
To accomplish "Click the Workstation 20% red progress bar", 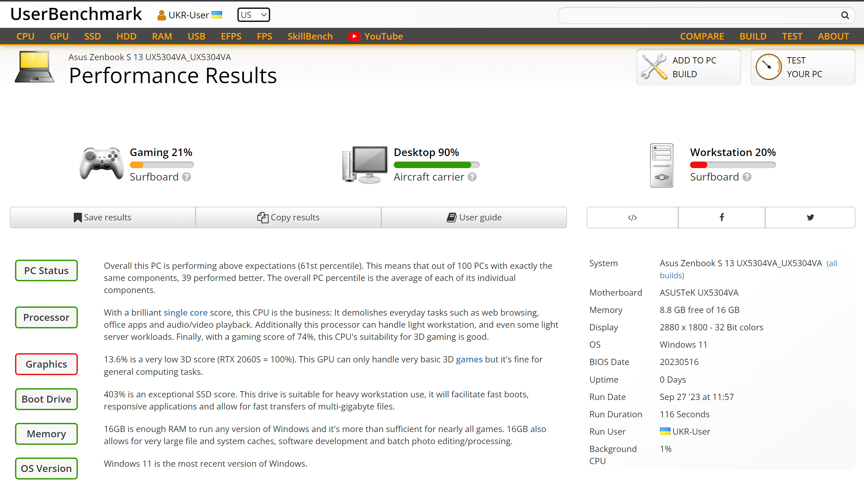I will pos(733,165).
